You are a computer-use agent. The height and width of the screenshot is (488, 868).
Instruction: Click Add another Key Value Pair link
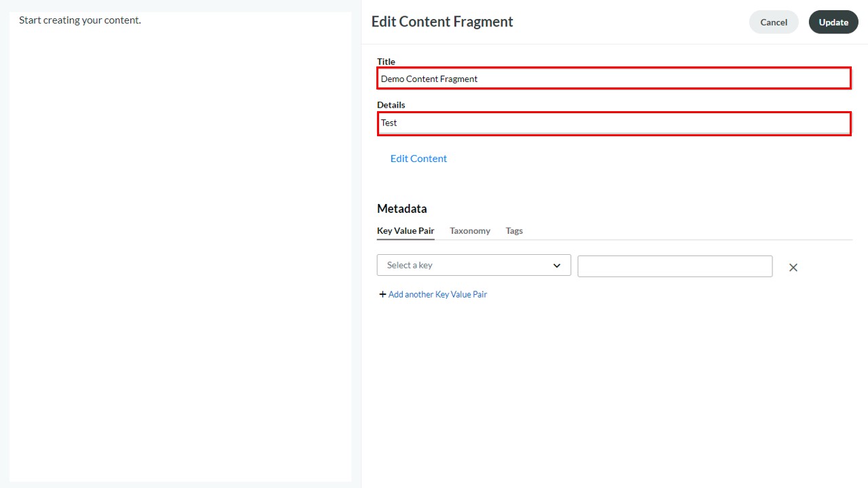click(437, 294)
